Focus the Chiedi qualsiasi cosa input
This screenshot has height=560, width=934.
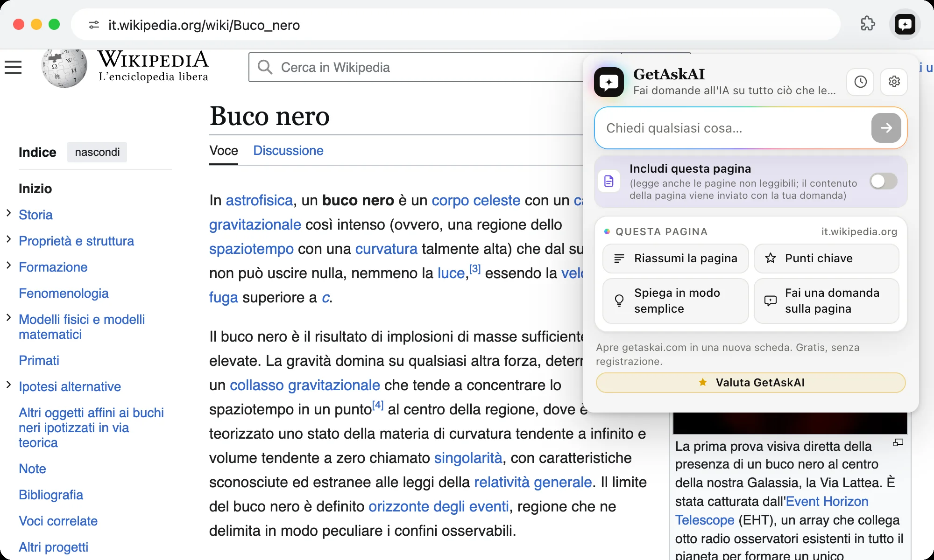click(x=733, y=128)
